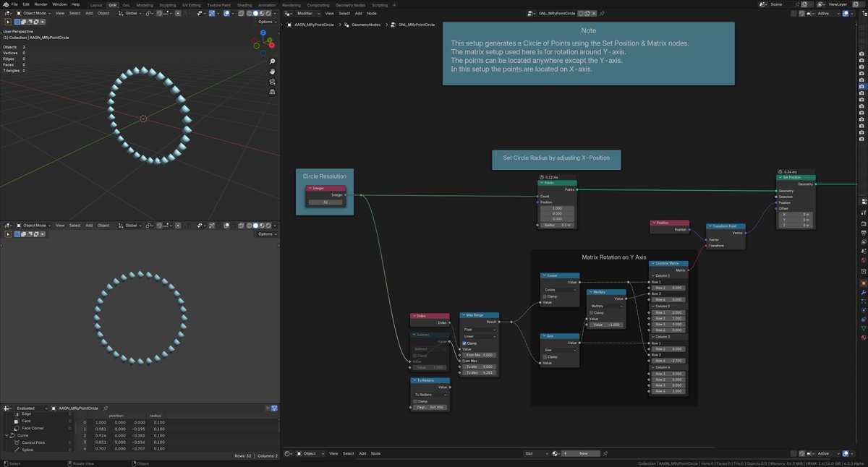This screenshot has width=868, height=467.
Task: Open Options button in top viewport
Action: coord(266,22)
